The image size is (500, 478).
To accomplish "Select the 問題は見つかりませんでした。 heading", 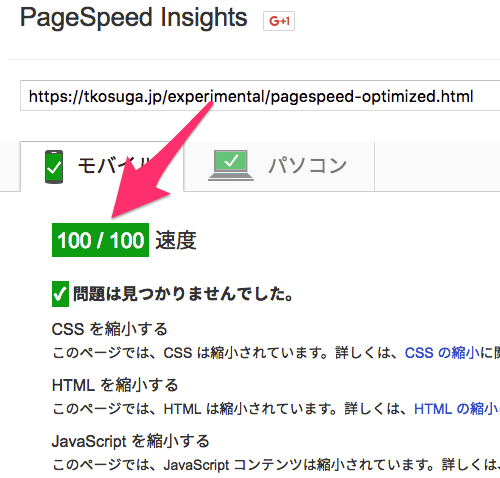I will tap(183, 294).
